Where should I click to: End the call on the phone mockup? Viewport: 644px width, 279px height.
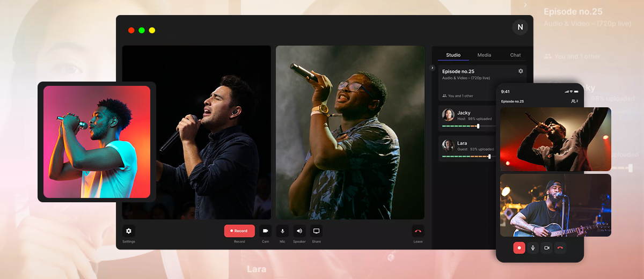pyautogui.click(x=560, y=248)
